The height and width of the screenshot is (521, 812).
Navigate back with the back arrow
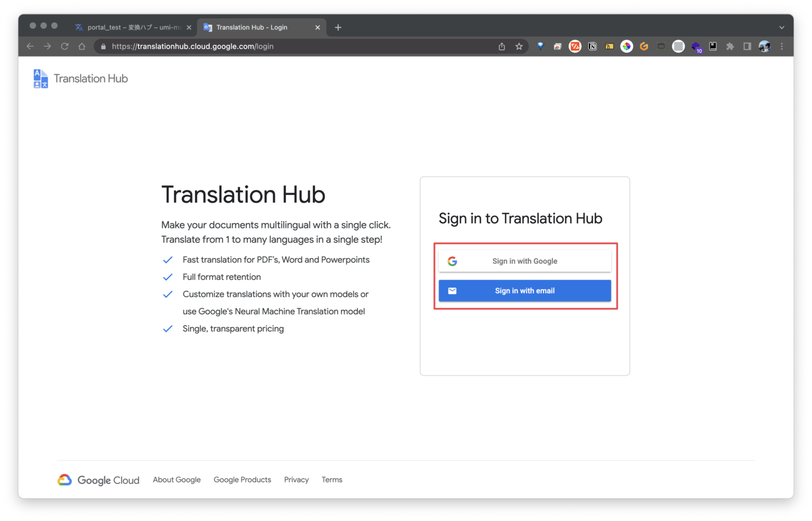pyautogui.click(x=30, y=46)
